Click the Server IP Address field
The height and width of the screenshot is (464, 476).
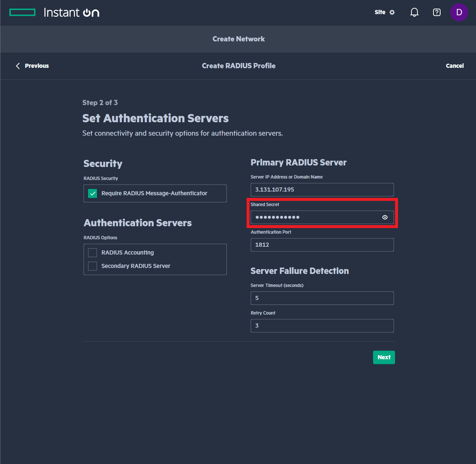pyautogui.click(x=322, y=190)
